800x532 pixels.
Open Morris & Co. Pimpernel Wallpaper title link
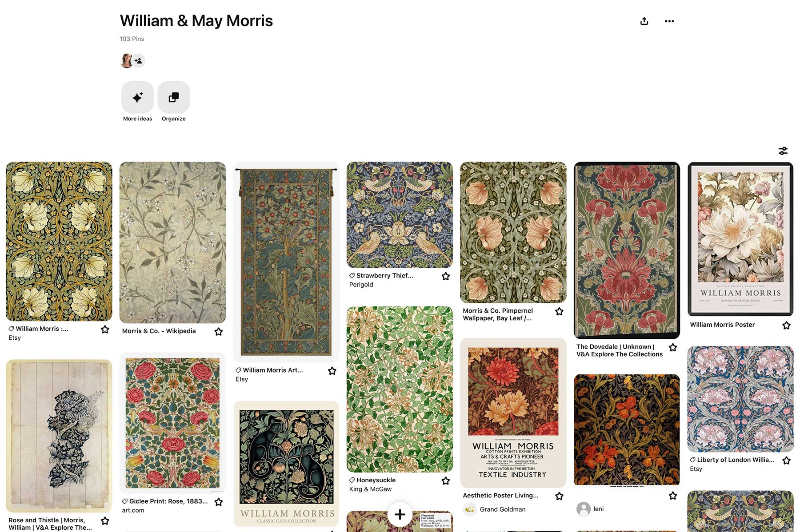tap(497, 314)
